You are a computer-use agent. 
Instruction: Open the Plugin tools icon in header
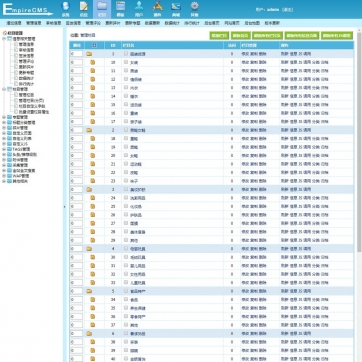click(157, 9)
